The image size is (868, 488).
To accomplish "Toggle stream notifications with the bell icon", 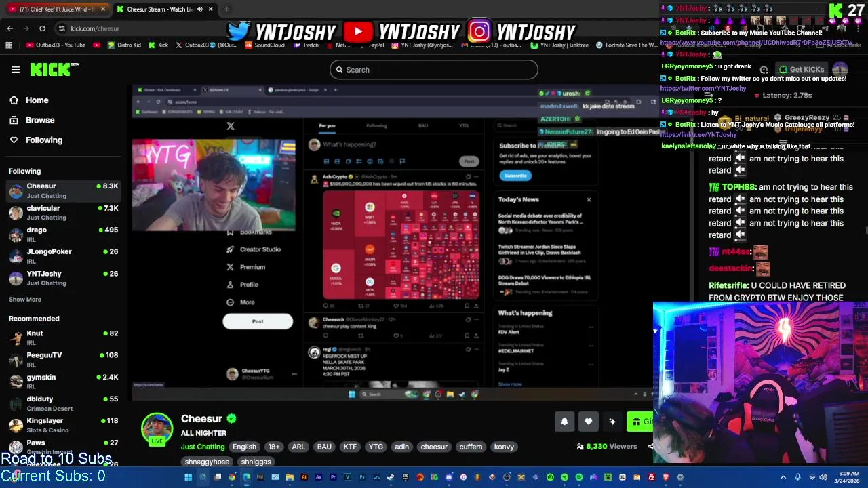I will pos(564,422).
